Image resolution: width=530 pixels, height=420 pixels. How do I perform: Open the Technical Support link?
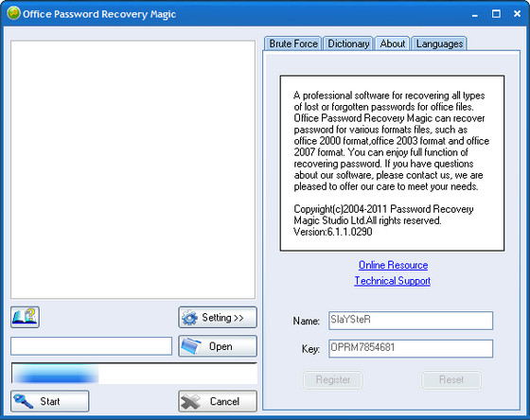[x=393, y=281]
